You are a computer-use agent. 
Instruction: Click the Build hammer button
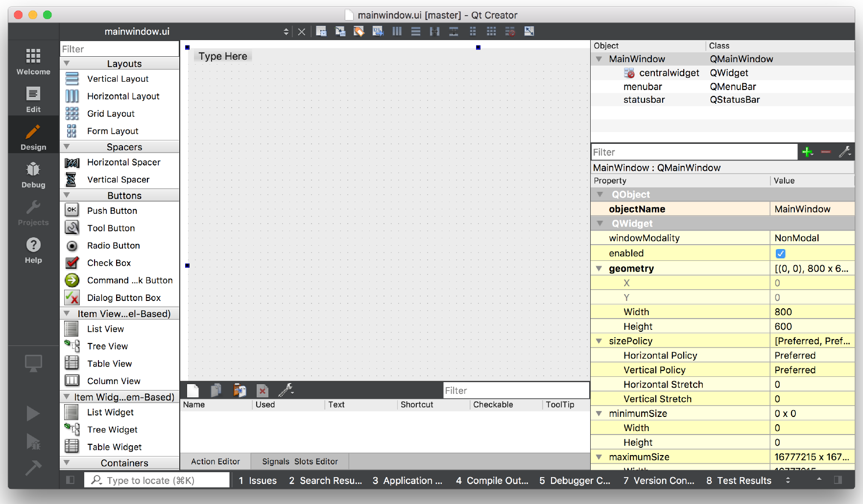pyautogui.click(x=33, y=468)
